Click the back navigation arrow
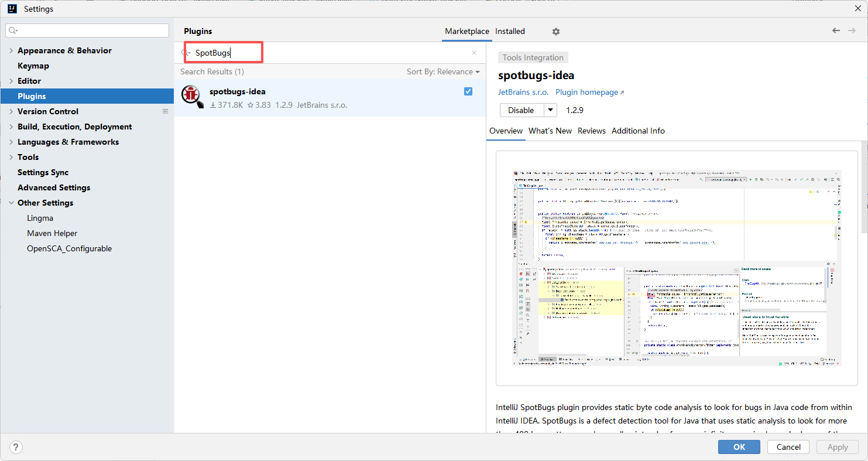Viewport: 868px width, 461px height. pos(836,30)
